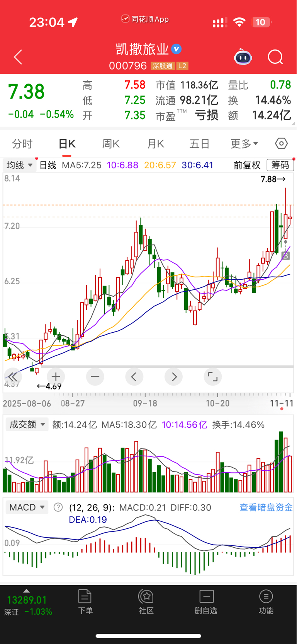Open 查看暗盘资金 link

[266, 507]
